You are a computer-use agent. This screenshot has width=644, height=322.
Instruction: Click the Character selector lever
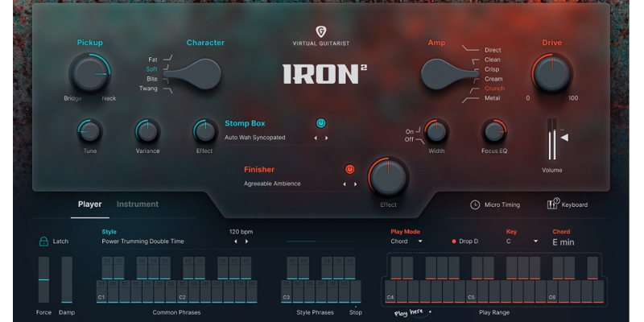pyautogui.click(x=192, y=74)
